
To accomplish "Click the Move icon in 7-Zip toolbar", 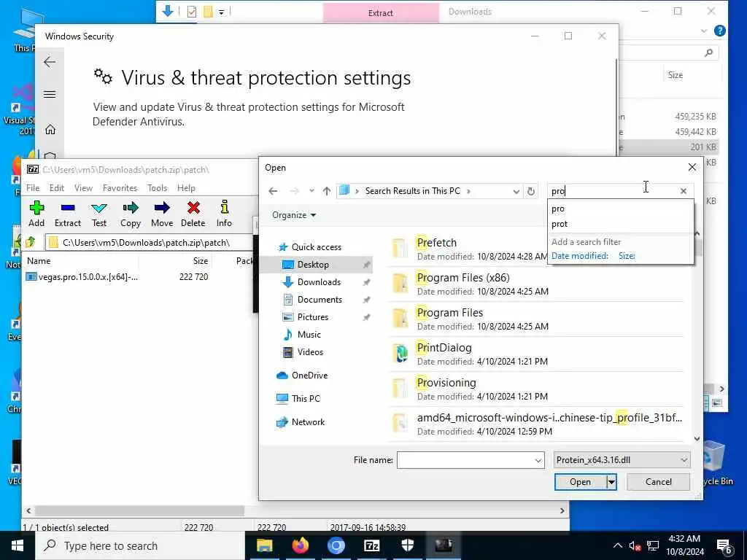I will tap(162, 208).
